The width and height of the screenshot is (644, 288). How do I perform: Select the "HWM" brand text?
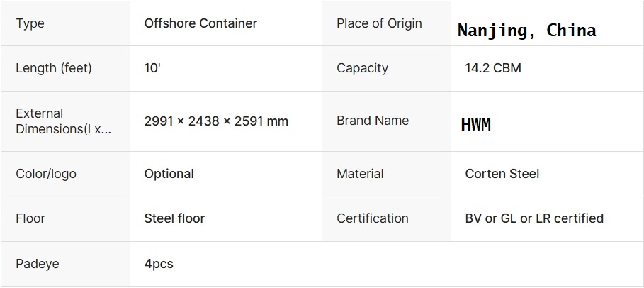point(475,125)
